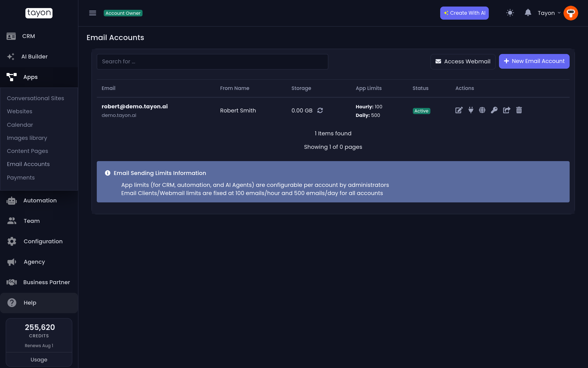Screen dimensions: 588x368
Task: Click the 0.00 GB storage value
Action: [x=302, y=110]
